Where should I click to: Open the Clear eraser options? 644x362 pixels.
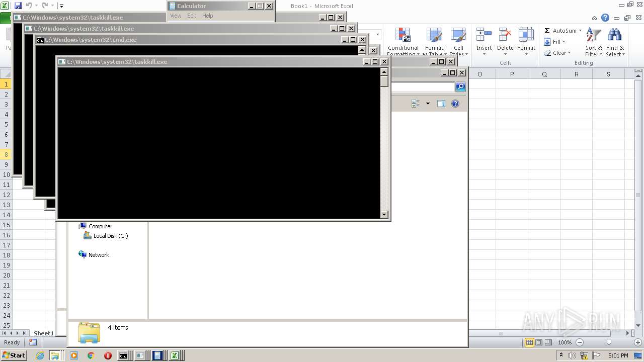557,53
